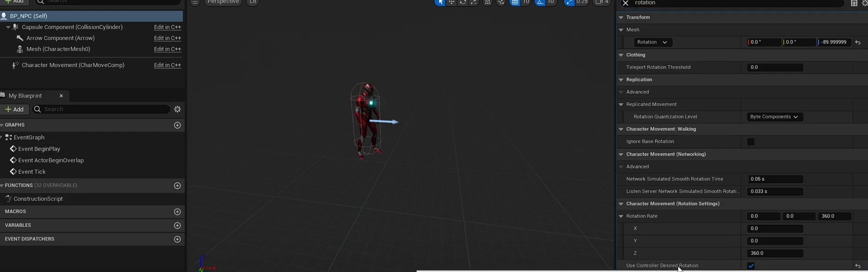Activate the Translate (move) gizmo tool

[x=451, y=2]
